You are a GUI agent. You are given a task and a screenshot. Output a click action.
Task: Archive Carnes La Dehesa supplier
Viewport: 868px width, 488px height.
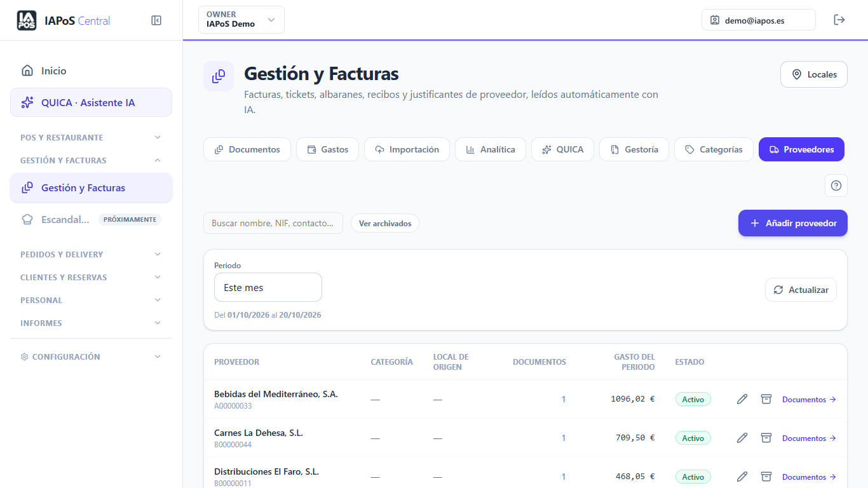[766, 438]
